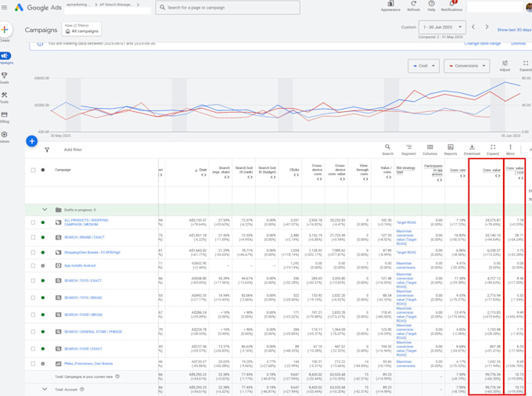Select the ALL PRODUCTS SHOPPING campaign checkbox

coord(33,222)
